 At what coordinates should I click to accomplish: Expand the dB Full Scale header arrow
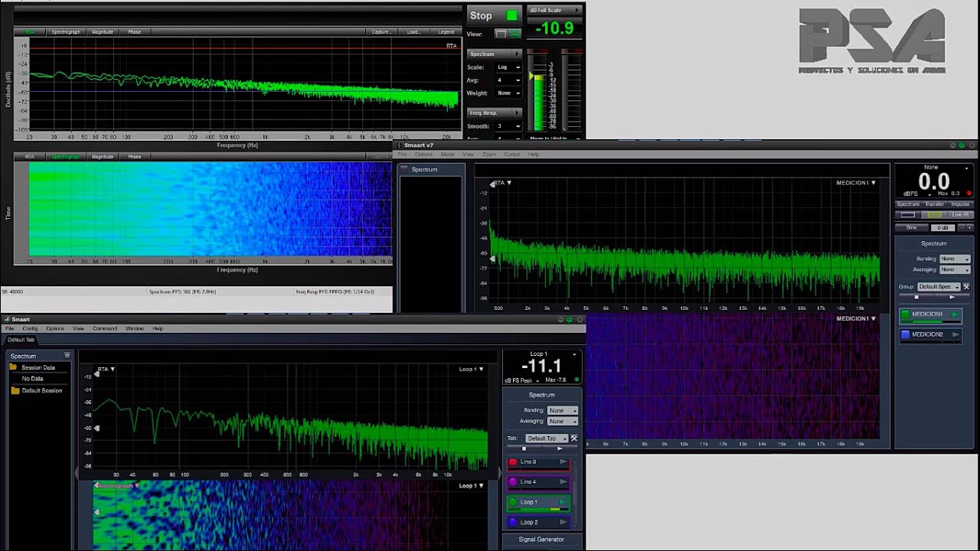coord(575,11)
